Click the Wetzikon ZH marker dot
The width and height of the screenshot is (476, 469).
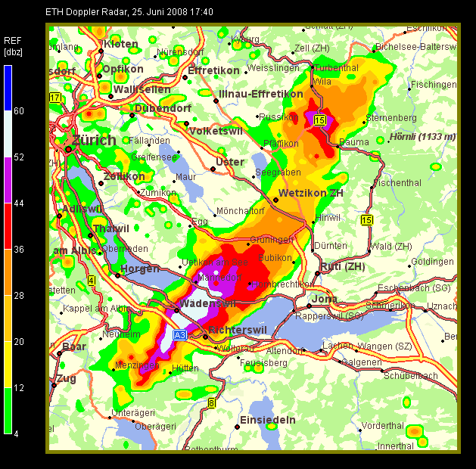275,200
